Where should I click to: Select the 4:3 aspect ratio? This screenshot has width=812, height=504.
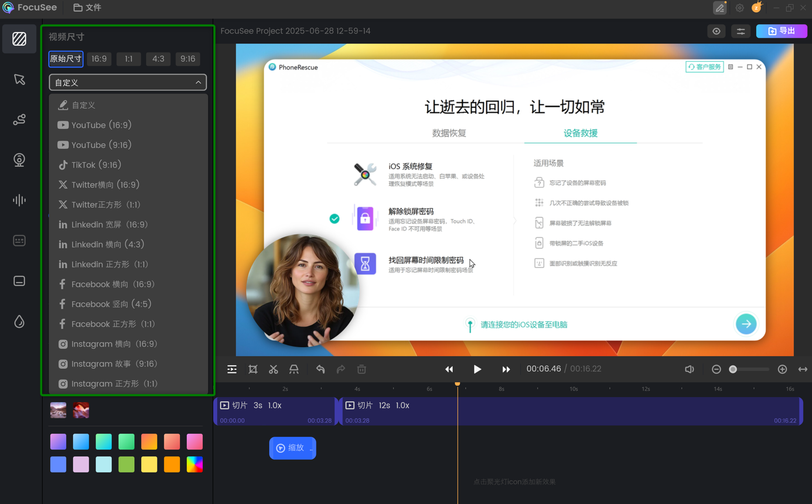(x=158, y=59)
